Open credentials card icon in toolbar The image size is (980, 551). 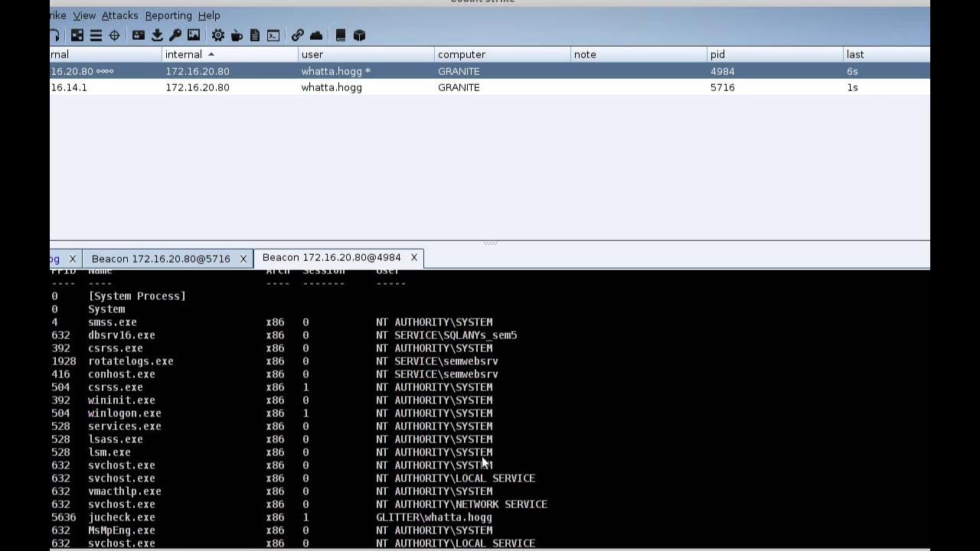[139, 35]
